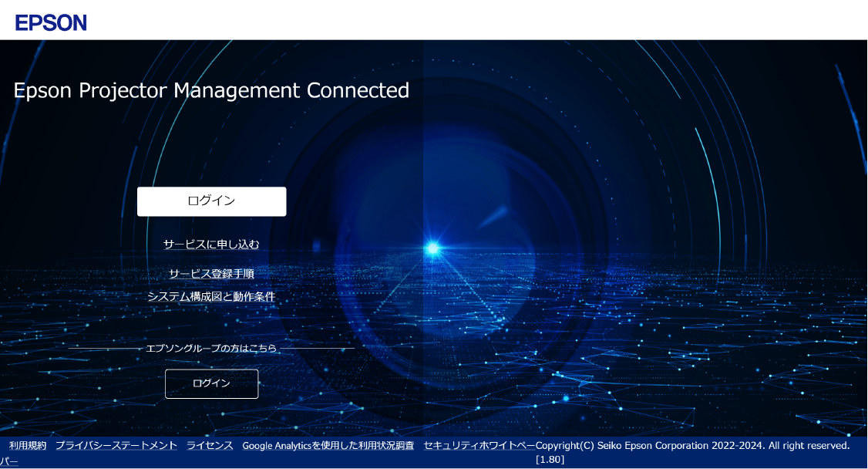Open the サービスに申し込む link

click(x=211, y=245)
